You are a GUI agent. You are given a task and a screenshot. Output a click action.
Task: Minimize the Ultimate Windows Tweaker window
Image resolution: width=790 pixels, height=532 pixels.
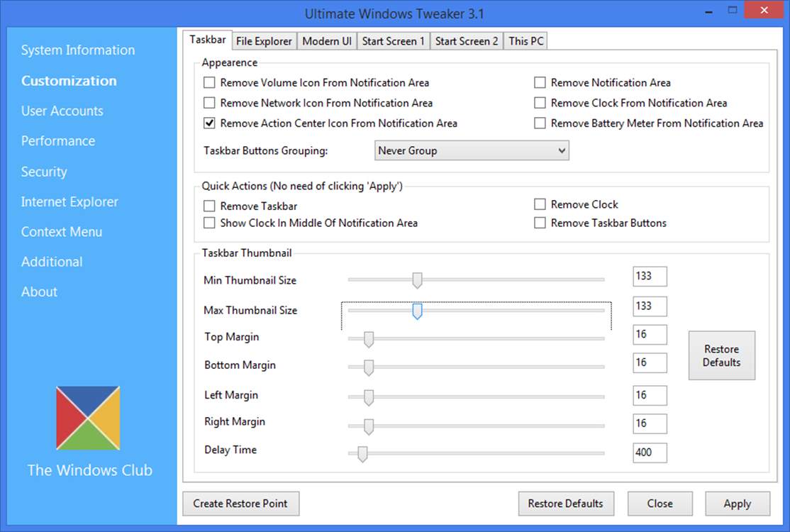coord(708,11)
